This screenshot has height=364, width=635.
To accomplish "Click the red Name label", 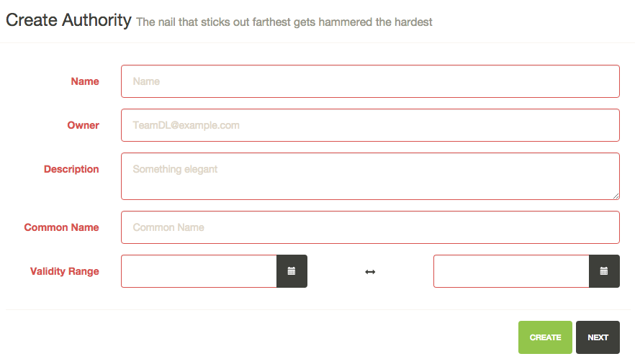I will pyautogui.click(x=85, y=81).
